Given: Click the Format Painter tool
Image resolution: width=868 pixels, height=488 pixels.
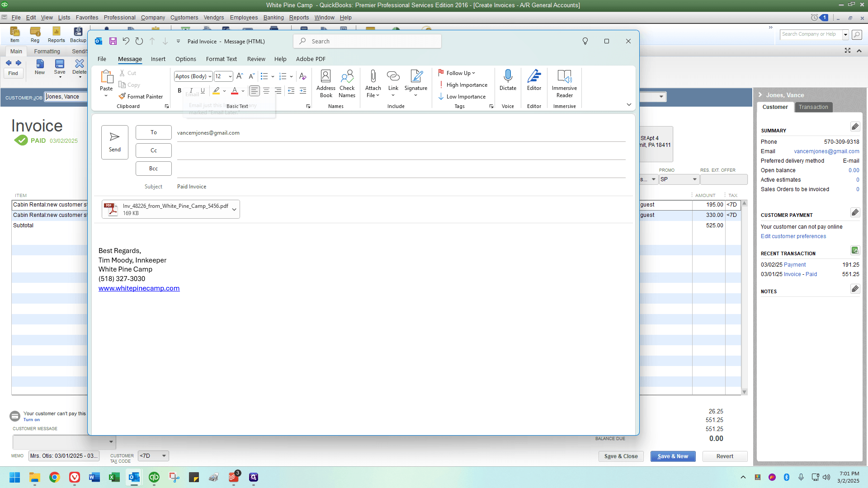Looking at the screenshot, I should 141,97.
